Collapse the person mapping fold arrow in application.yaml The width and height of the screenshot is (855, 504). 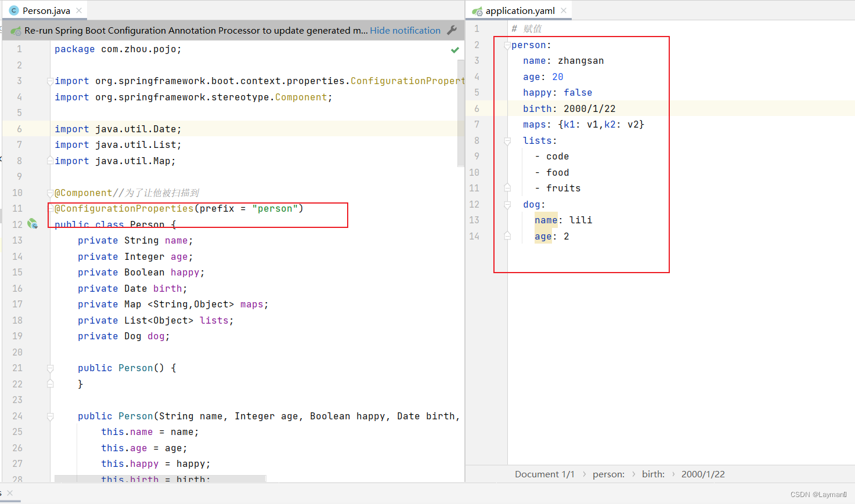click(507, 44)
